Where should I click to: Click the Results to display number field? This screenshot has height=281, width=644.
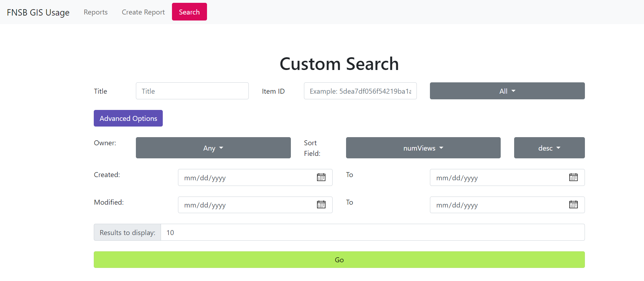point(373,232)
